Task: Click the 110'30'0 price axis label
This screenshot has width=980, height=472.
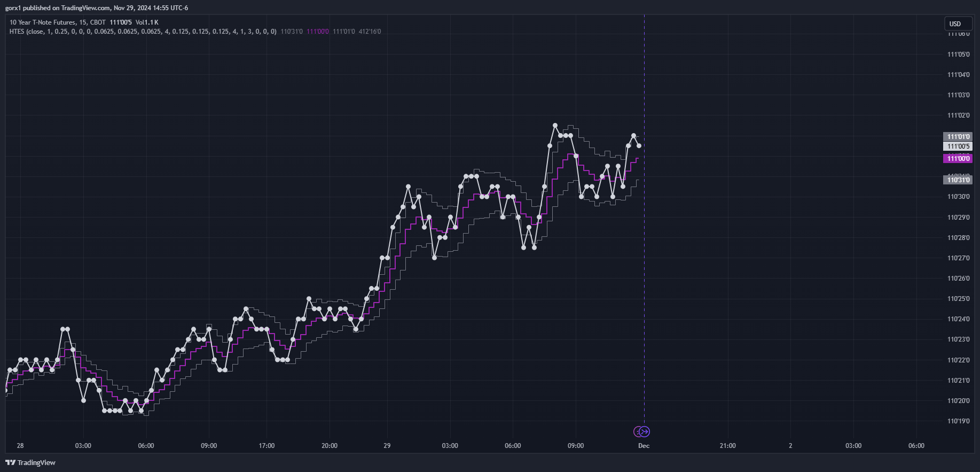Action: [x=958, y=197]
